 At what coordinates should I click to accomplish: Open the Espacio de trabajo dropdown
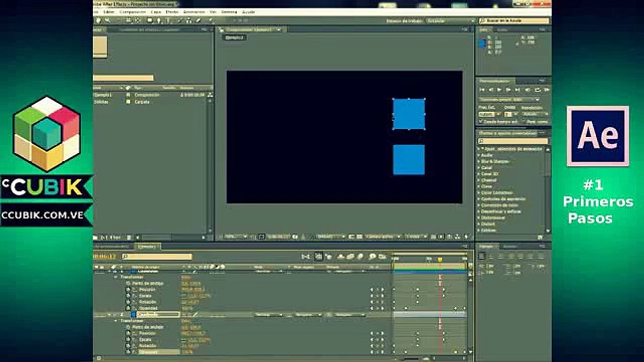450,21
